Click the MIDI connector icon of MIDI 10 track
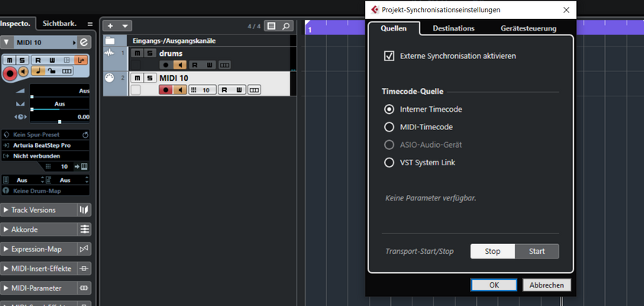644x306 pixels. [109, 78]
